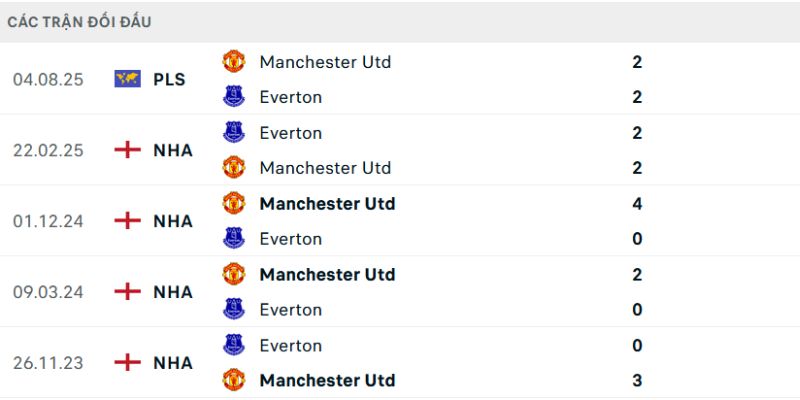Click Manchester Utd's score of 4

[637, 203]
